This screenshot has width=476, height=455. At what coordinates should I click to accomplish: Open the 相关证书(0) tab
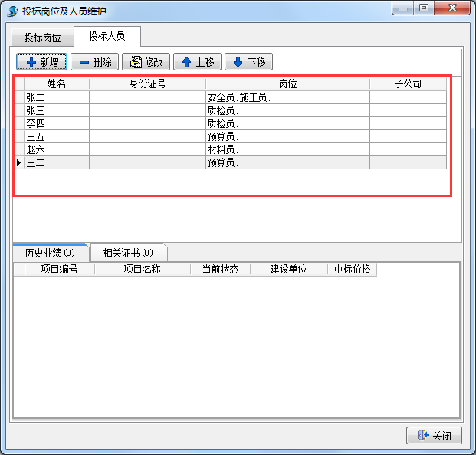(x=128, y=252)
